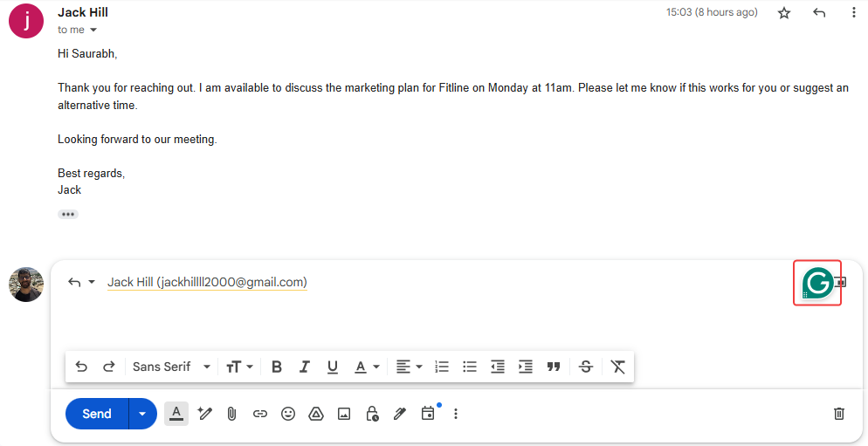The height and width of the screenshot is (446, 868).
Task: Open the More menu in email header
Action: point(853,13)
